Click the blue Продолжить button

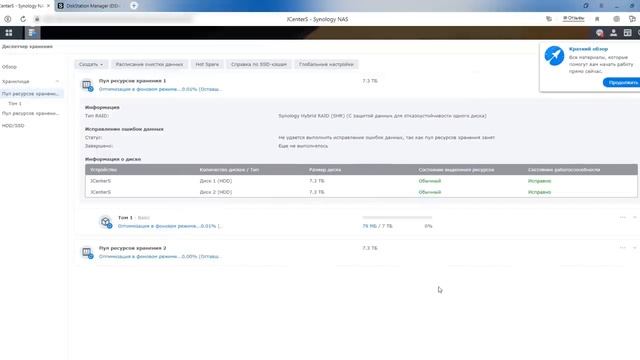click(622, 82)
